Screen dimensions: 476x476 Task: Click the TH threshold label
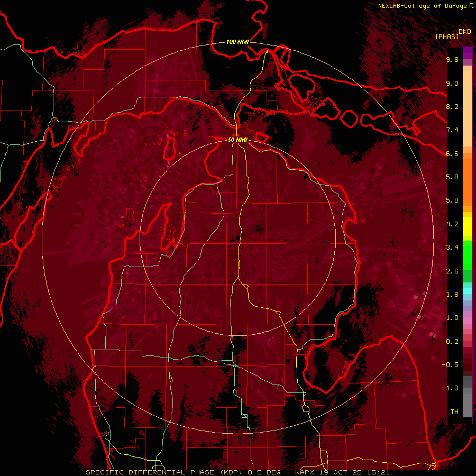pos(454,412)
